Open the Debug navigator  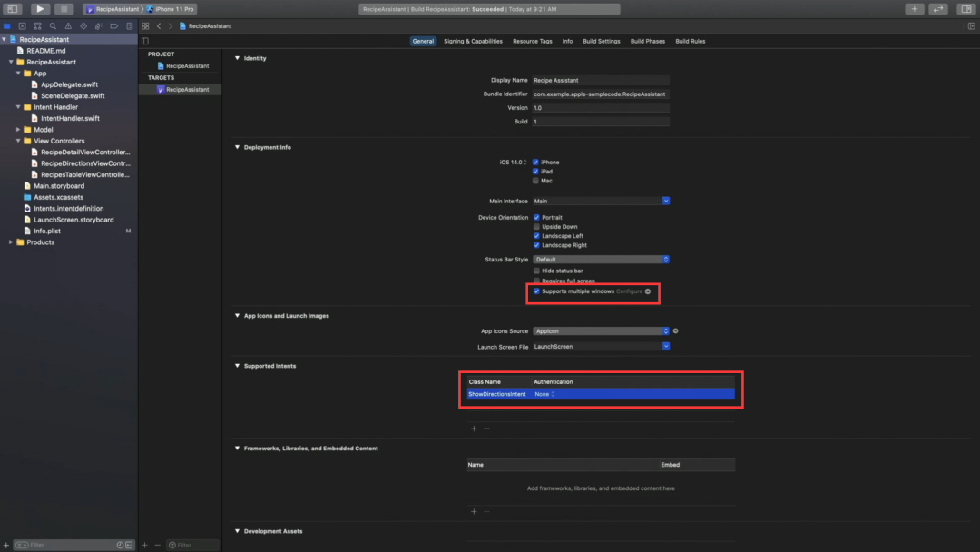(98, 26)
